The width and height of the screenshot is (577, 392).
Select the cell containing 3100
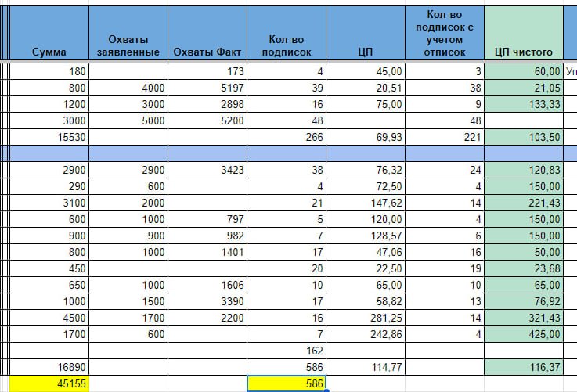click(49, 203)
